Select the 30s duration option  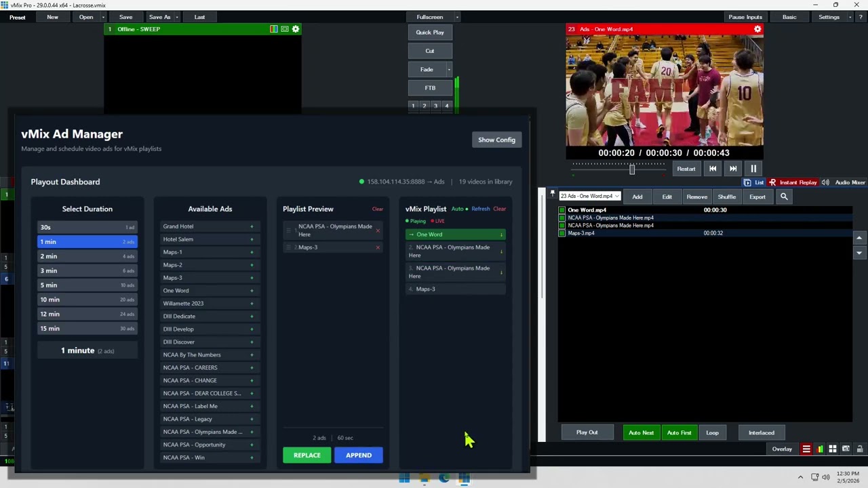click(87, 227)
